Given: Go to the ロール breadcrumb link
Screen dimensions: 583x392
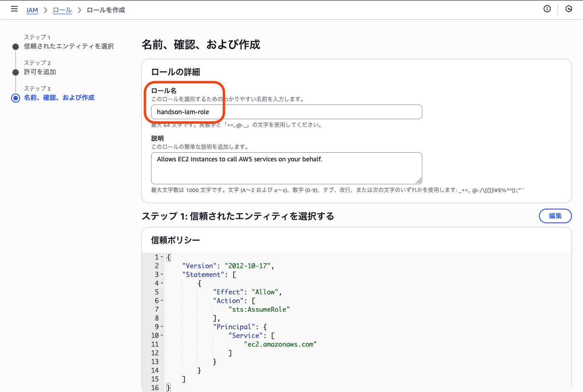Looking at the screenshot, I should coord(62,10).
